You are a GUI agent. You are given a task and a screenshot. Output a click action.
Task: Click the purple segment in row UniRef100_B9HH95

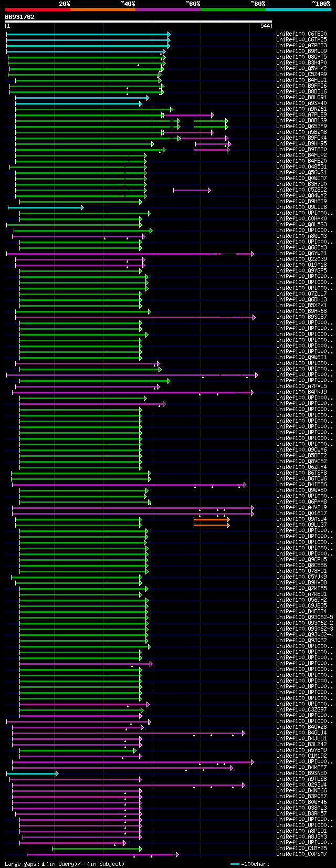213,144
